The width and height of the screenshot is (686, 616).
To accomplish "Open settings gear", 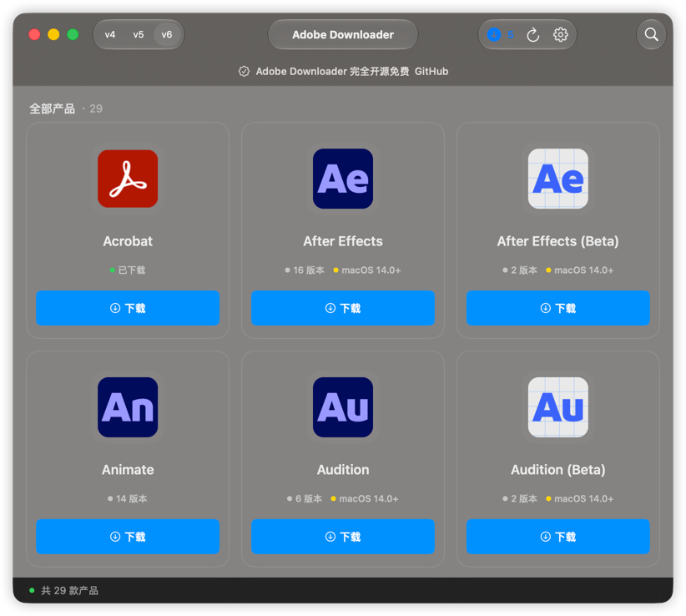I will (x=561, y=34).
